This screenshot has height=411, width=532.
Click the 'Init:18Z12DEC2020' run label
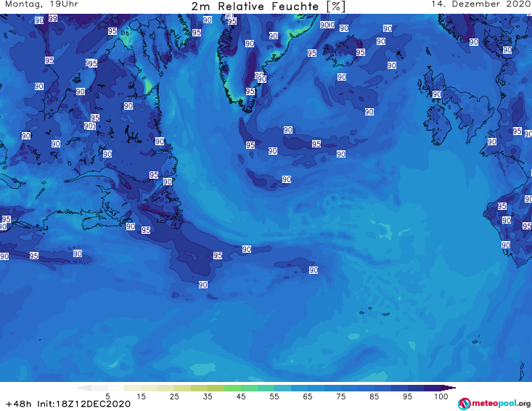[x=83, y=404]
